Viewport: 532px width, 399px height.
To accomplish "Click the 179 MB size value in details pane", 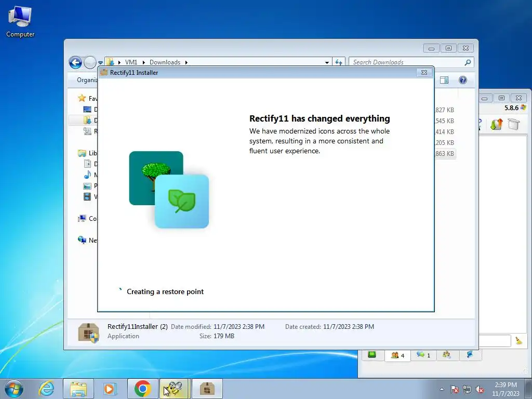I will pyautogui.click(x=223, y=336).
